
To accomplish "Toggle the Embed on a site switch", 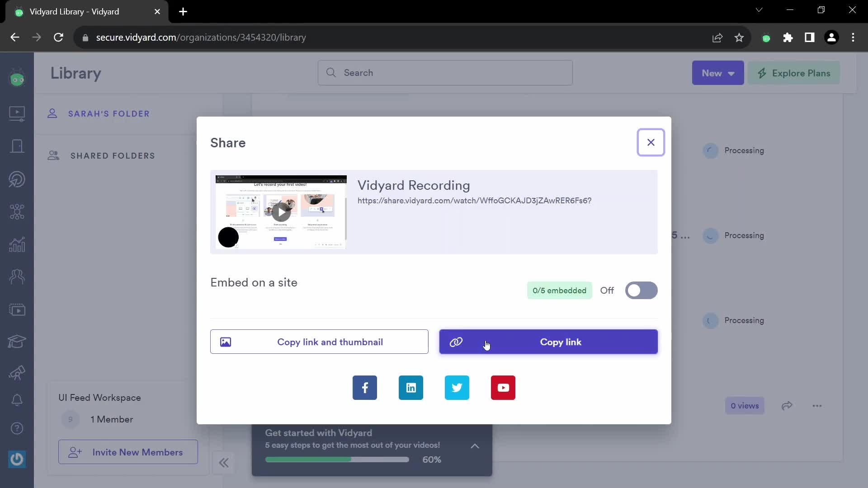I will click(x=641, y=291).
